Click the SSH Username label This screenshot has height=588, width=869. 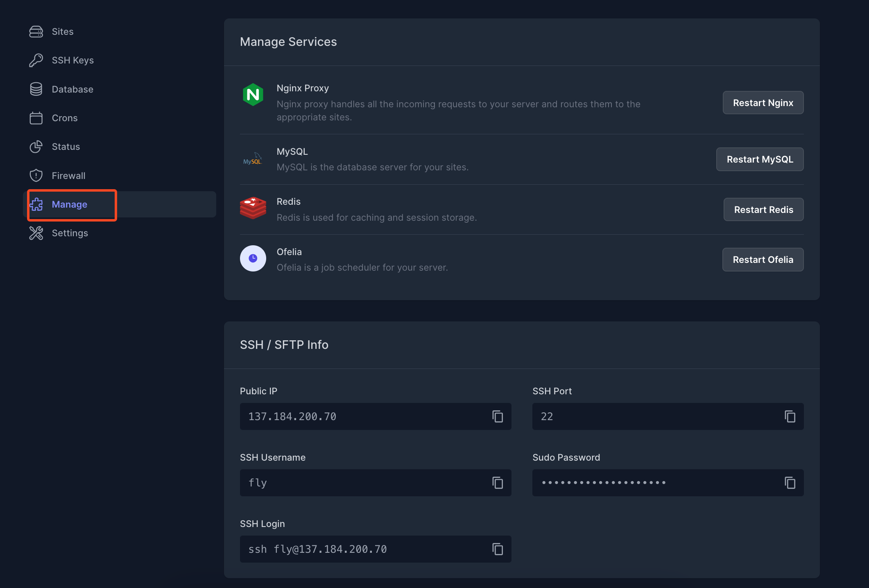pyautogui.click(x=273, y=457)
